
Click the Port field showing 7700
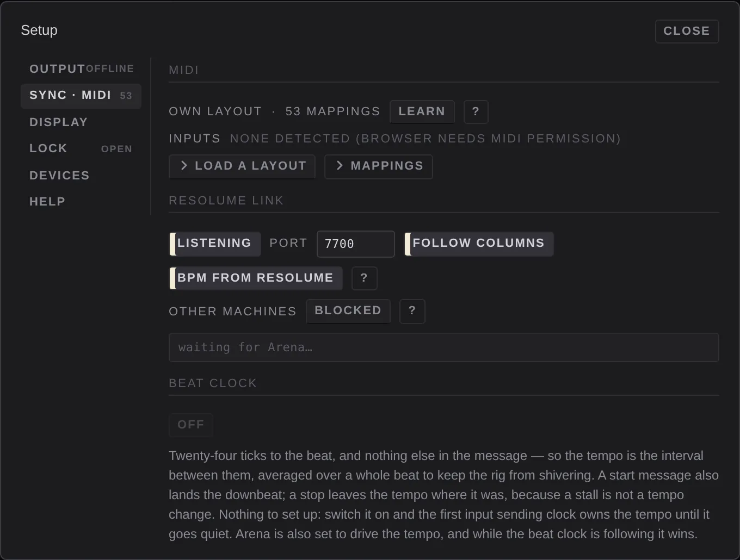click(356, 244)
